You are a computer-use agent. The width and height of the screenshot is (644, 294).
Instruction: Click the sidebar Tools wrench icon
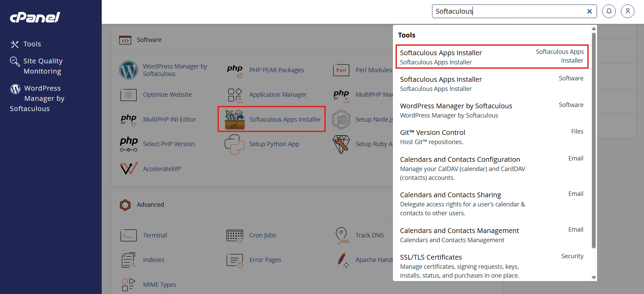[15, 44]
